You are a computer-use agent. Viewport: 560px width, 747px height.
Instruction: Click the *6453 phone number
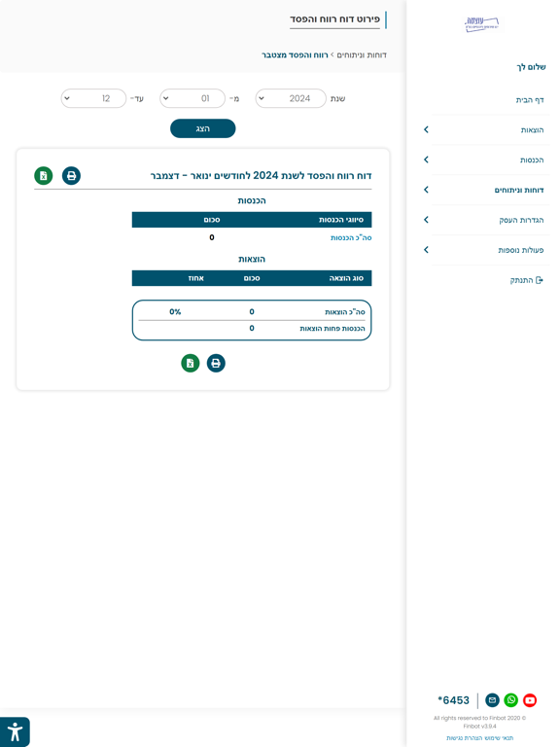click(454, 700)
